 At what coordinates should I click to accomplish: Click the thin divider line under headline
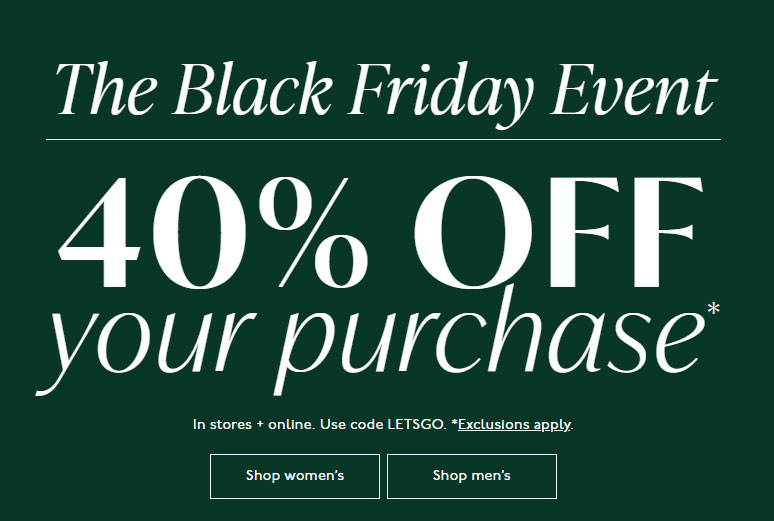coord(384,140)
